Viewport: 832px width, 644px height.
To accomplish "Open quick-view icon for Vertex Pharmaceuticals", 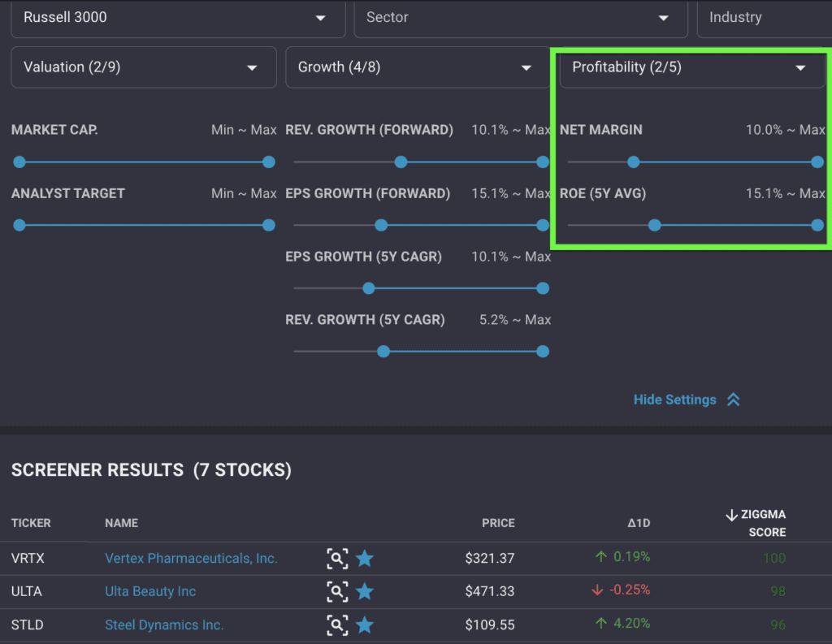I will click(337, 559).
